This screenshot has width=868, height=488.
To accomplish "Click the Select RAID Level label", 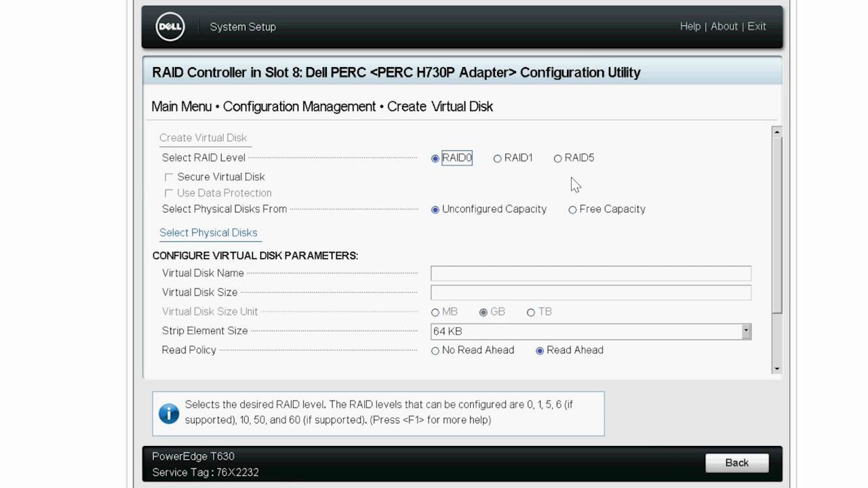I will pyautogui.click(x=203, y=158).
